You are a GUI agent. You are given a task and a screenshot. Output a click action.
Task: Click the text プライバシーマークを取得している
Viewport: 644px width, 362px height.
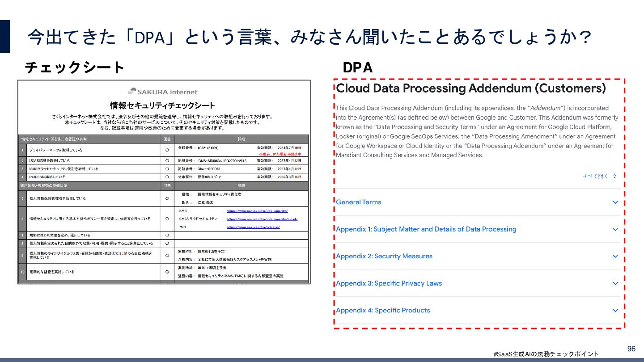point(56,150)
